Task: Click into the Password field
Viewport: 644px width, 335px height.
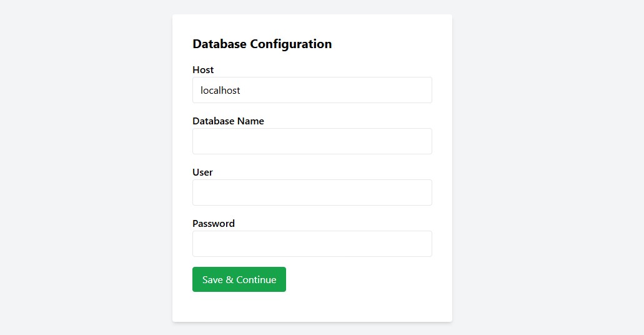Action: 312,244
